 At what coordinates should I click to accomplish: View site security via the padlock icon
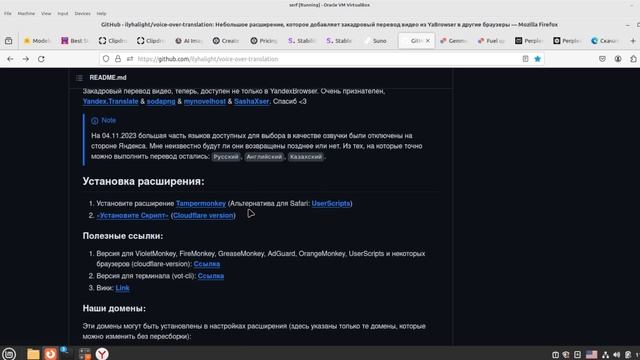(x=118, y=59)
